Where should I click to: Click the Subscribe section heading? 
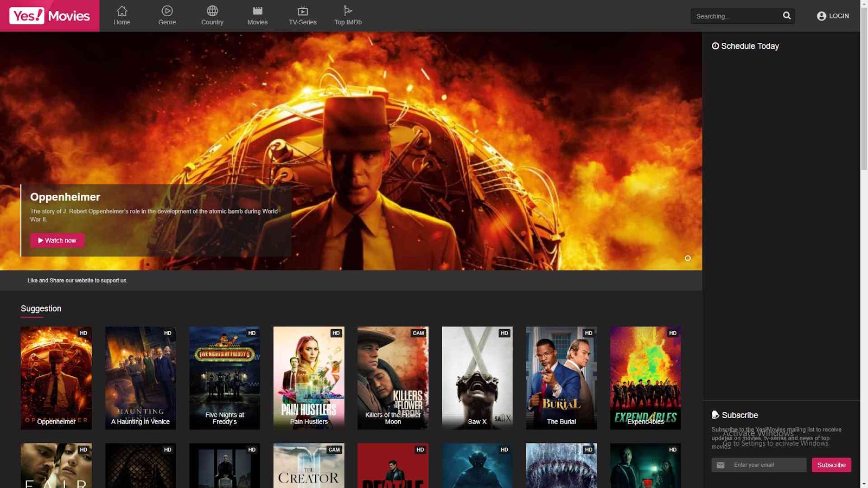pos(735,415)
